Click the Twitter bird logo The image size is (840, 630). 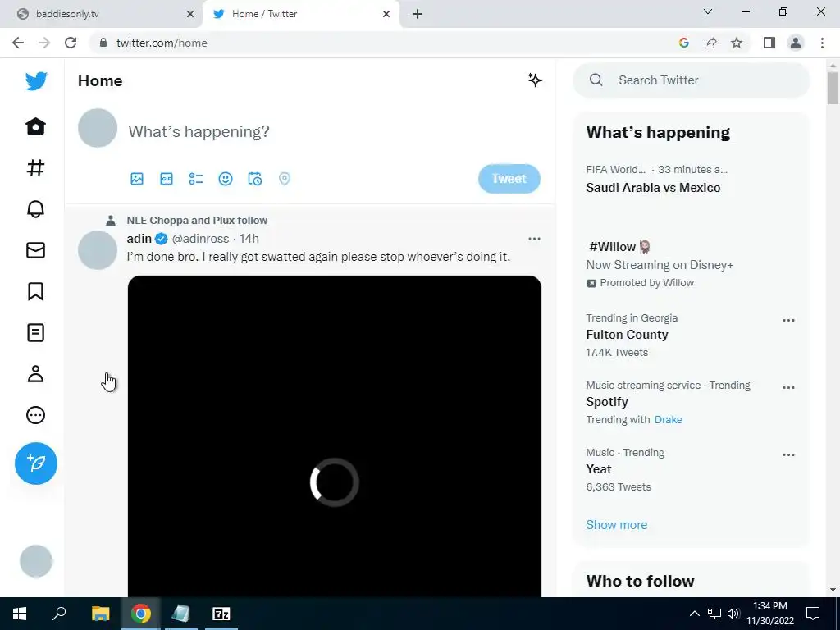pos(36,81)
